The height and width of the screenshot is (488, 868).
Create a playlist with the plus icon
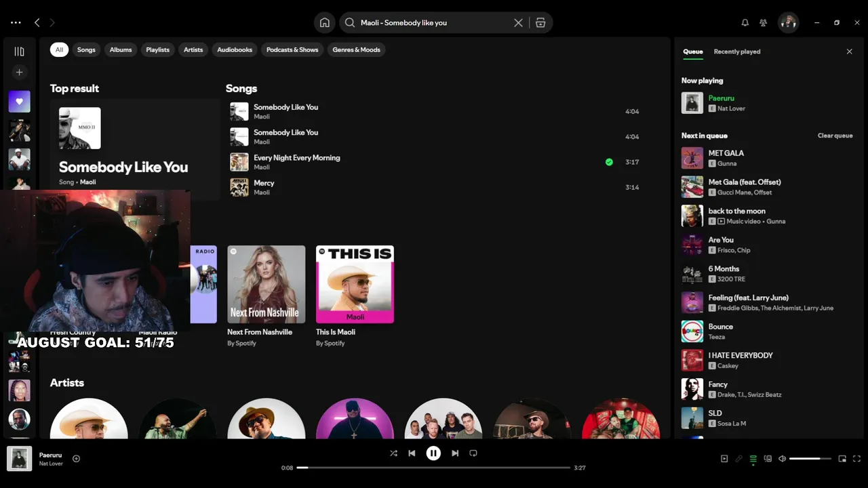tap(19, 72)
